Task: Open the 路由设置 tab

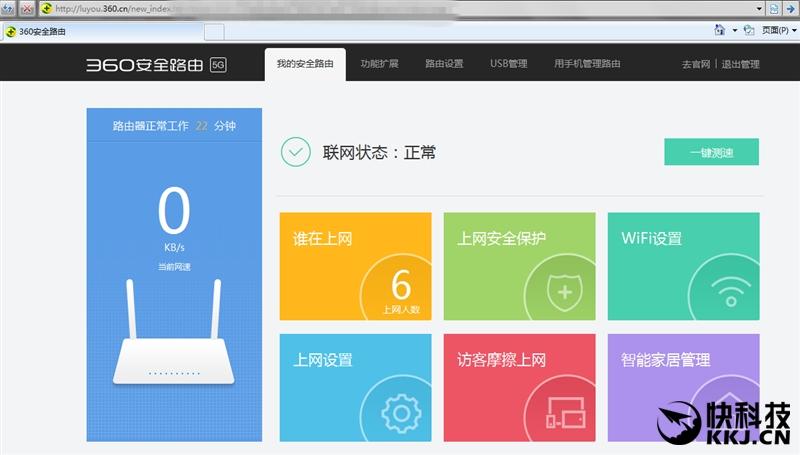Action: coord(444,64)
